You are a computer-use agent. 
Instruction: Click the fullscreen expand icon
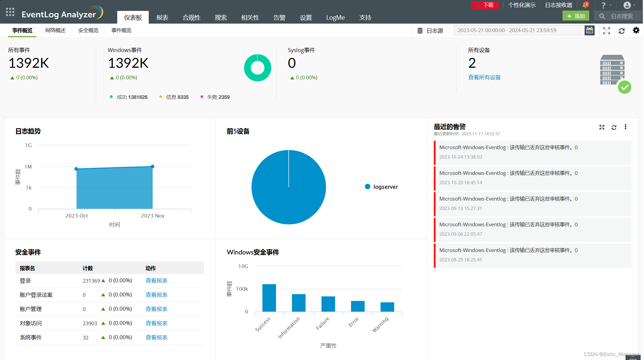(607, 31)
